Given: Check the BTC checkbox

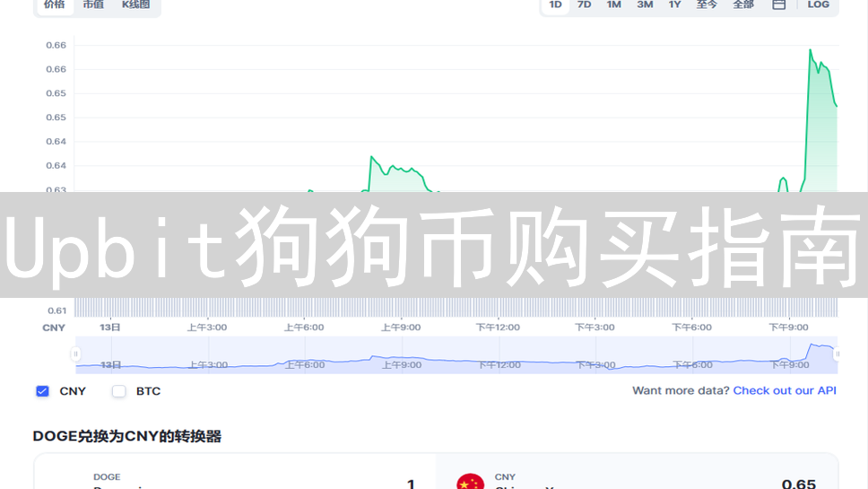Looking at the screenshot, I should (119, 391).
